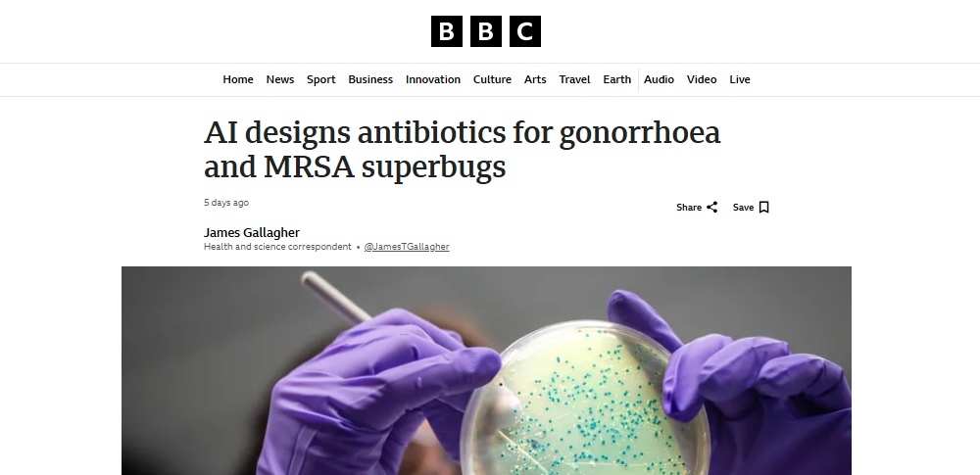This screenshot has width=980, height=475.
Task: Navigate to the Culture section
Action: [x=492, y=79]
